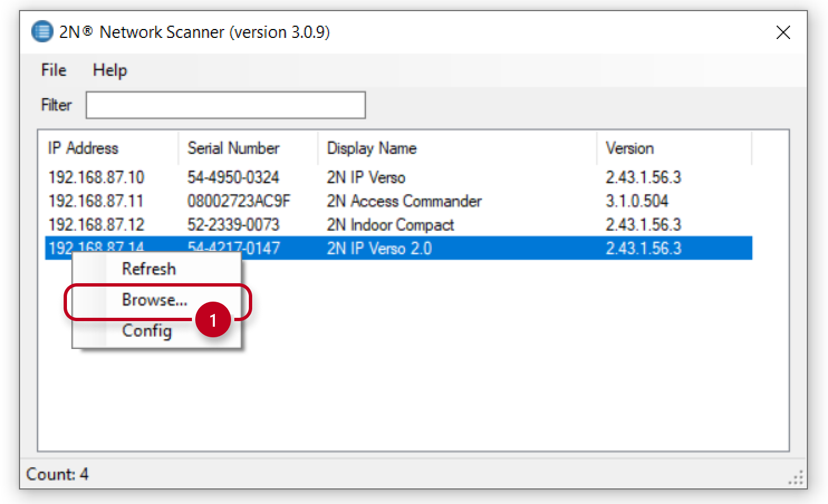Select IP address 192.168.87.11
This screenshot has width=828, height=504.
96,201
